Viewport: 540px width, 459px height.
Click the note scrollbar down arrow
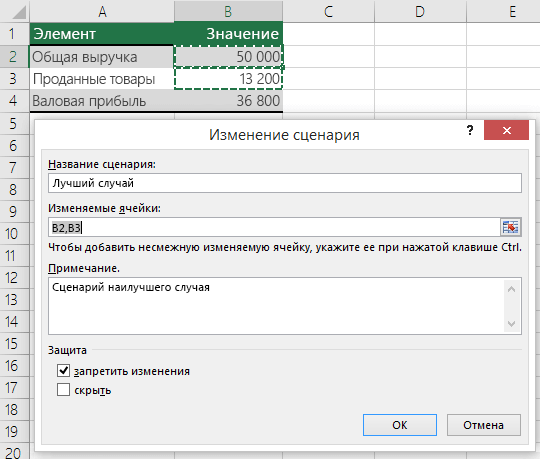tap(511, 324)
